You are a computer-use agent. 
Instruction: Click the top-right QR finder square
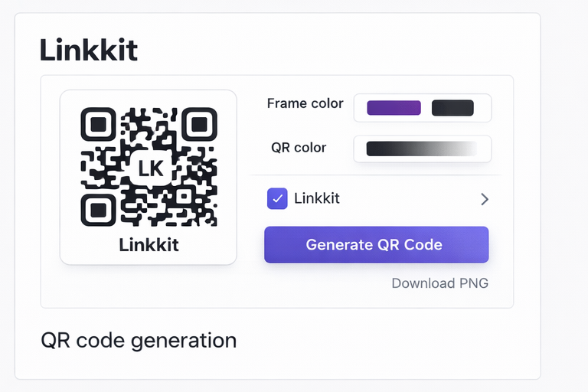(200, 124)
